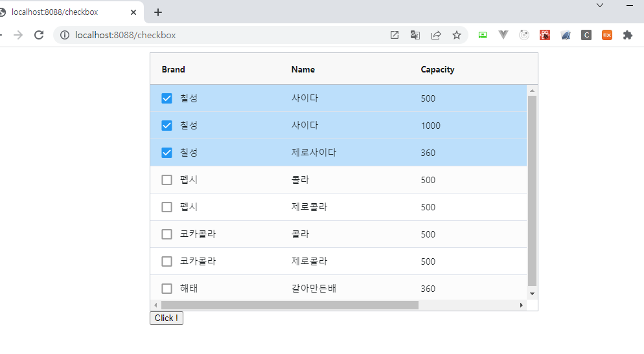Bookmark this page with the star
The image size is (644, 354).
(x=457, y=36)
